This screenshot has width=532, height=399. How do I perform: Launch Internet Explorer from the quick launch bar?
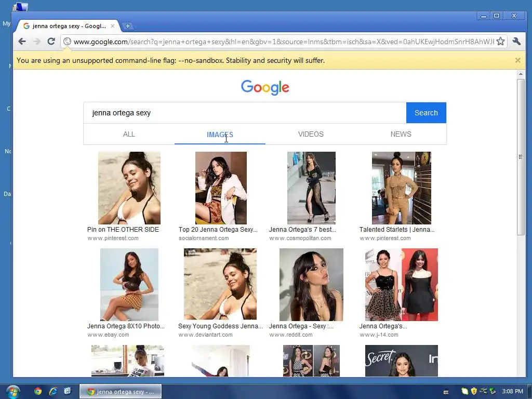click(x=53, y=391)
